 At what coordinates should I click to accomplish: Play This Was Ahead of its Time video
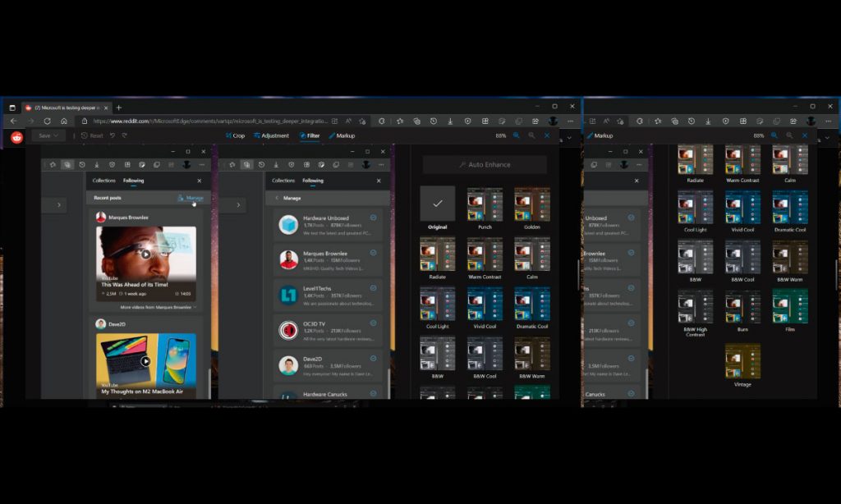tap(146, 254)
